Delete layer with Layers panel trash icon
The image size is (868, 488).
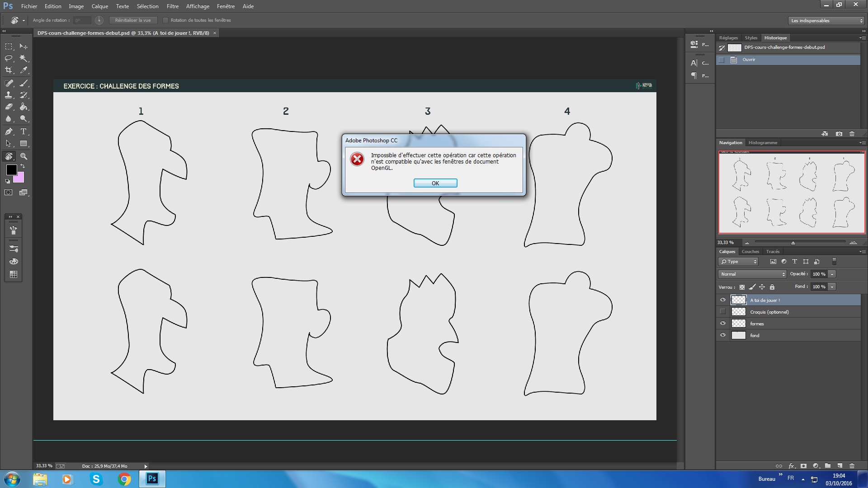pos(852,466)
